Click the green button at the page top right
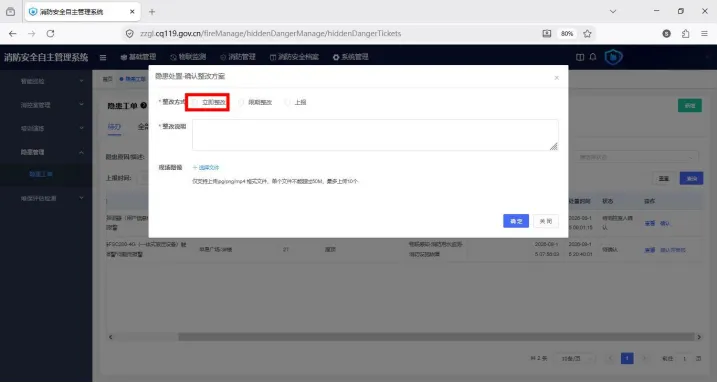The width and height of the screenshot is (718, 383). click(x=690, y=106)
